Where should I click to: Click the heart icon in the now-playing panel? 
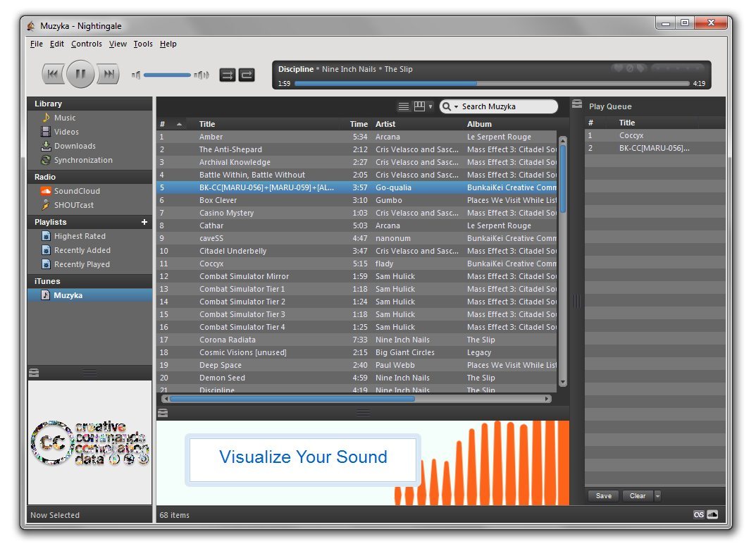point(618,68)
